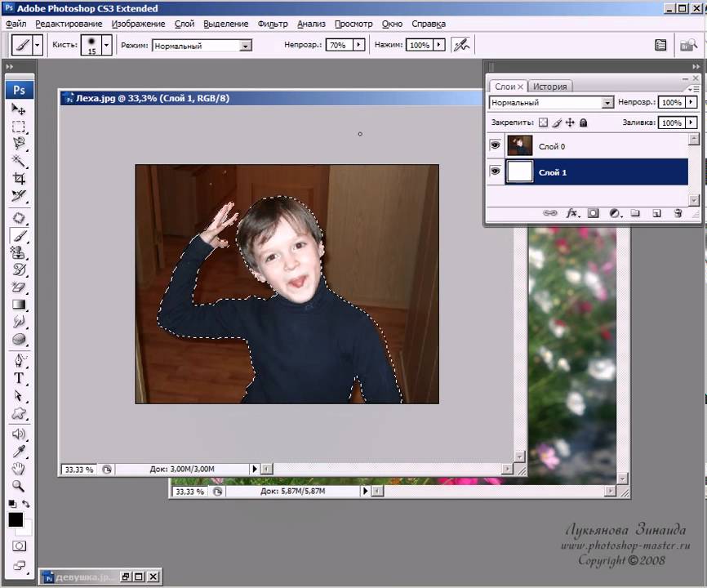
Task: Hide layer Слой 0 using the eye icon
Action: click(495, 146)
